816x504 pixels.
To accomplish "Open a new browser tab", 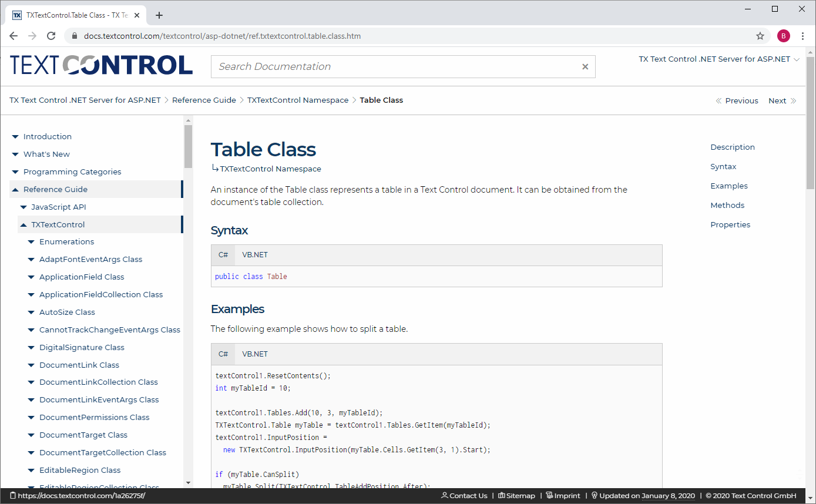I will click(x=159, y=15).
